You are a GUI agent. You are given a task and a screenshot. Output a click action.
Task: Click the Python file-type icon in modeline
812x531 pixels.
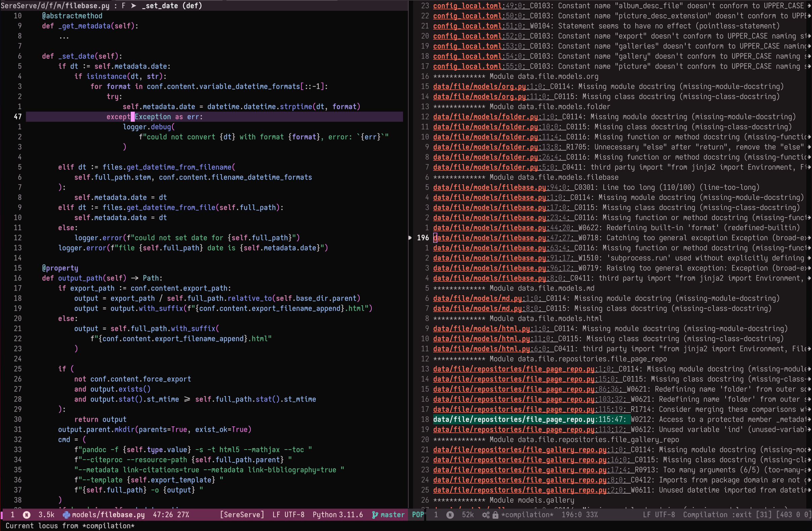66,515
